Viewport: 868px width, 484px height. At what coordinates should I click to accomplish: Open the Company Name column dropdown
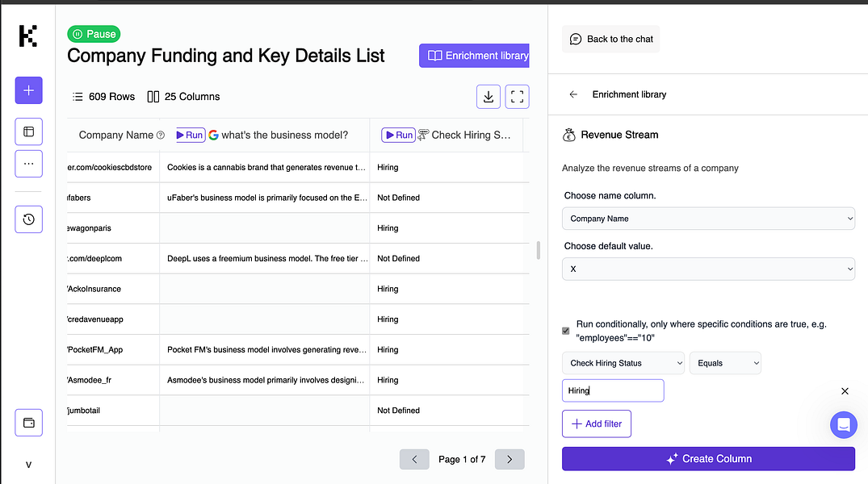point(708,219)
